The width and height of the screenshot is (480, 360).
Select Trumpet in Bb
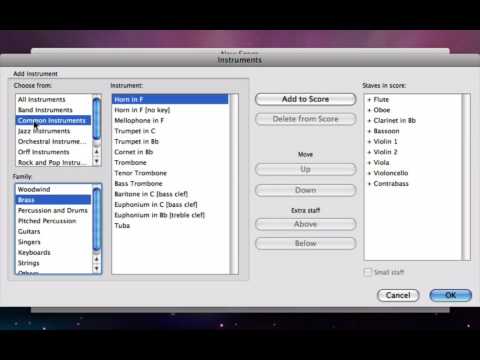point(171,141)
